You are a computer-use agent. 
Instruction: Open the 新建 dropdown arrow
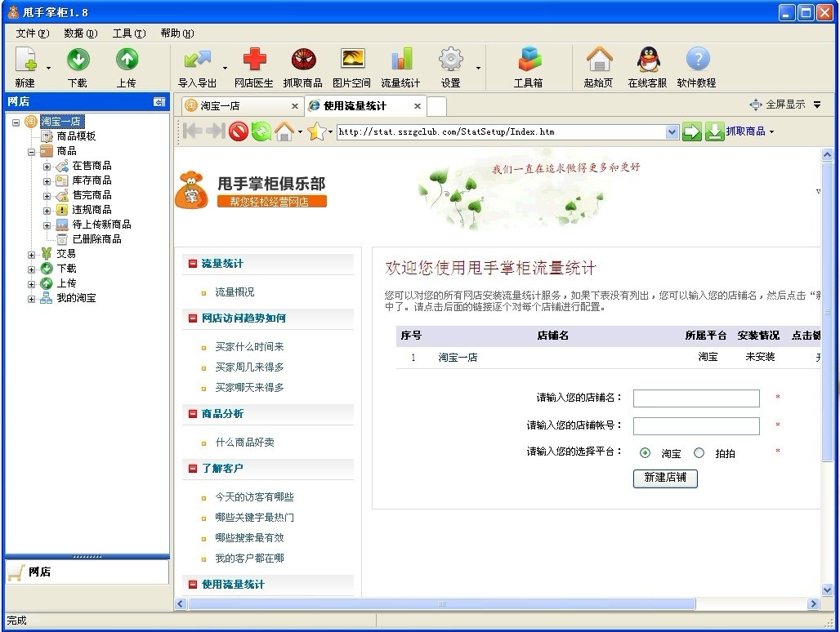tap(48, 68)
